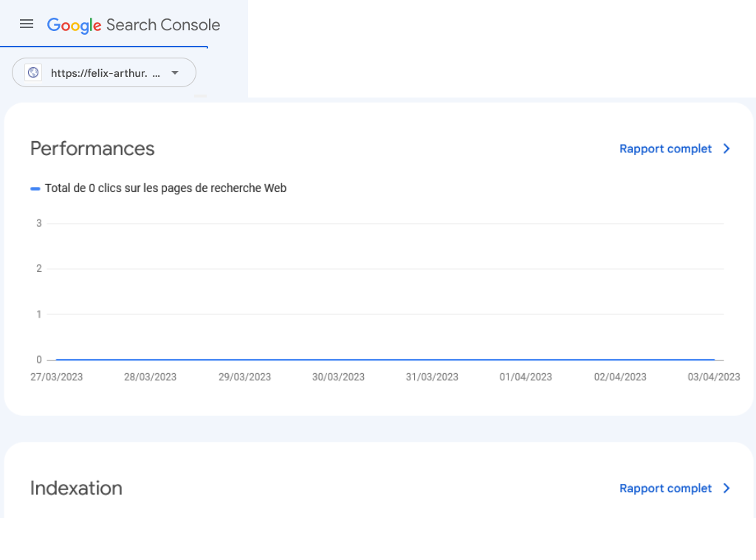Click the chevron next to Performances Rapport complet

726,148
